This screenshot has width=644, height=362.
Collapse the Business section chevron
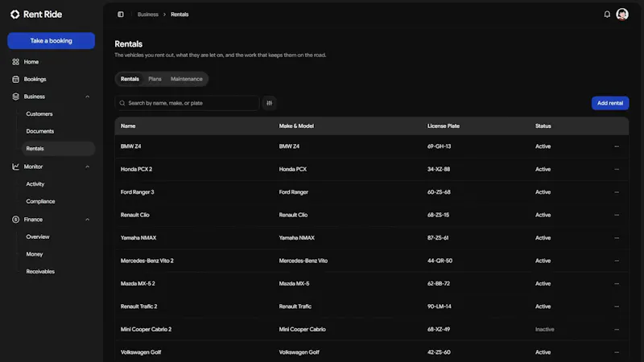tap(88, 97)
